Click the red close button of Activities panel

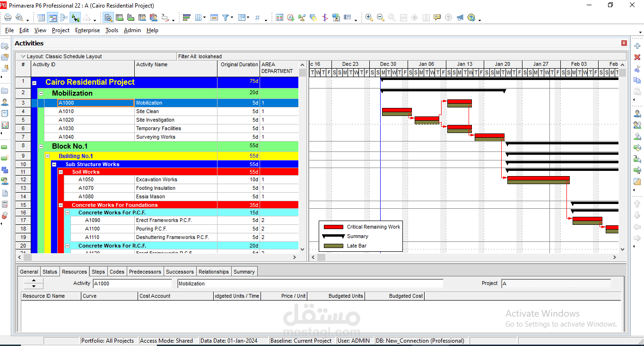tap(624, 43)
